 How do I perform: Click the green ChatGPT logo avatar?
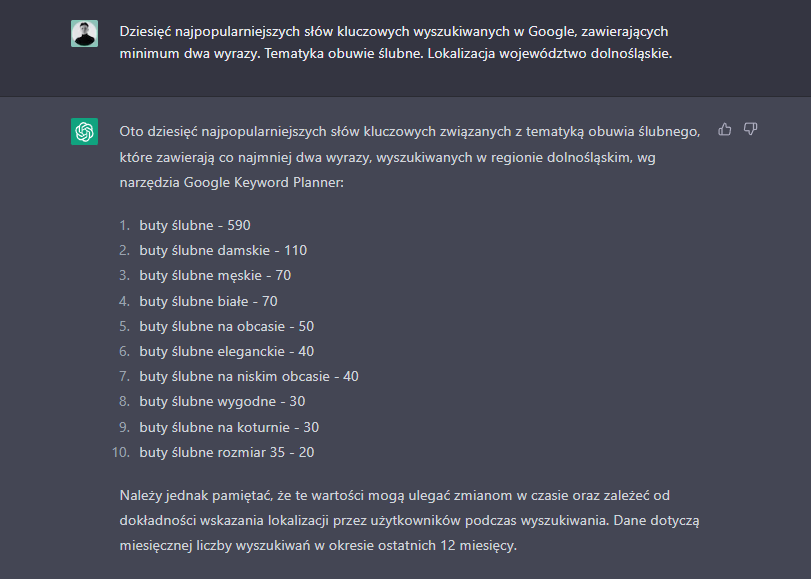pos(84,131)
